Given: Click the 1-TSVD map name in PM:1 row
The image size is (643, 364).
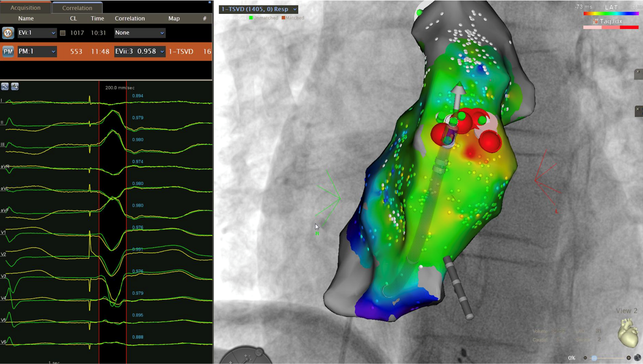Looking at the screenshot, I should (x=181, y=51).
